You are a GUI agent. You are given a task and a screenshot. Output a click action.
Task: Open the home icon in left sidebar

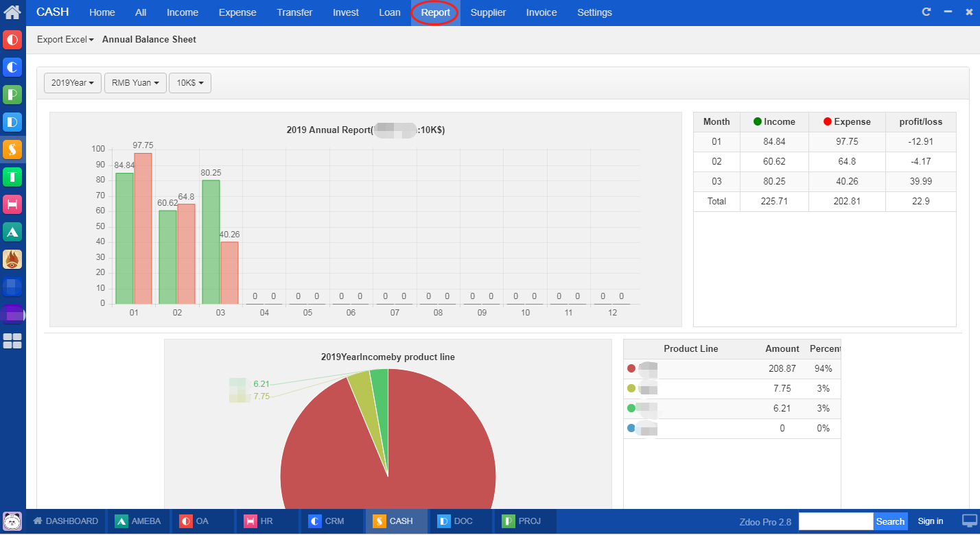point(12,12)
